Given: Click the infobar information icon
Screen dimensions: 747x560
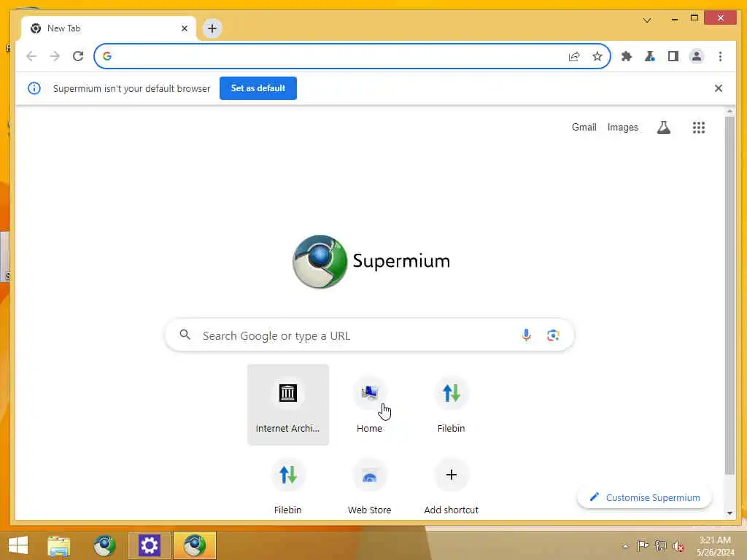Looking at the screenshot, I should point(34,88).
